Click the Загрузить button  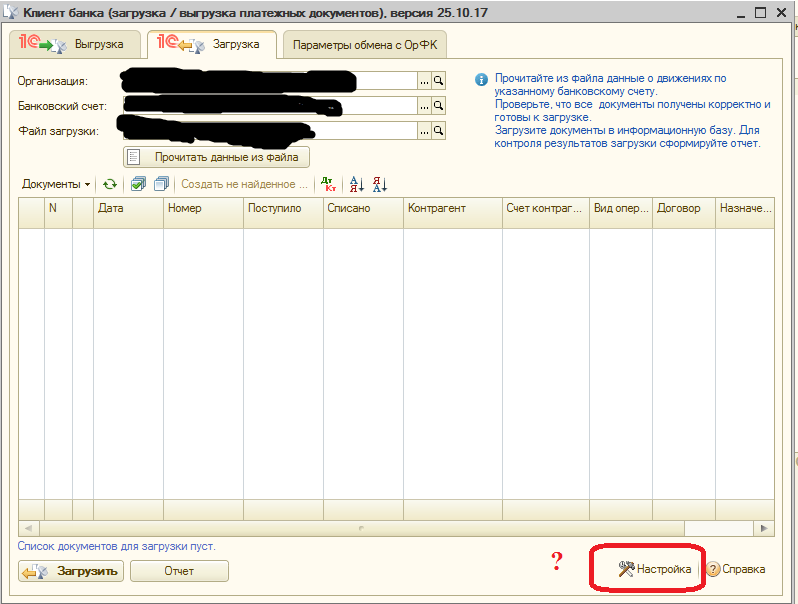[71, 571]
